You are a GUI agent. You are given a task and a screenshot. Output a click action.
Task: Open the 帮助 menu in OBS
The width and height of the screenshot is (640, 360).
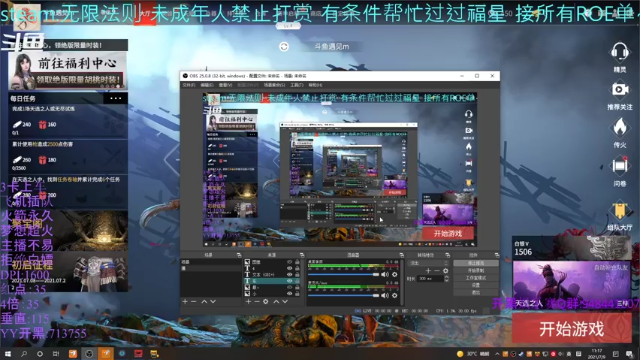pos(315,85)
